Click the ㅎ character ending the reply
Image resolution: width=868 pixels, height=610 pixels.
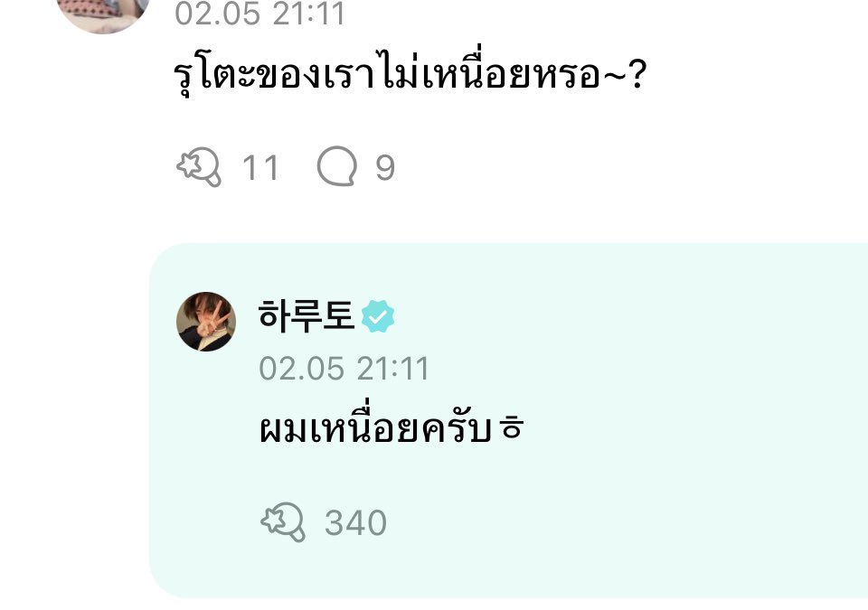[511, 427]
